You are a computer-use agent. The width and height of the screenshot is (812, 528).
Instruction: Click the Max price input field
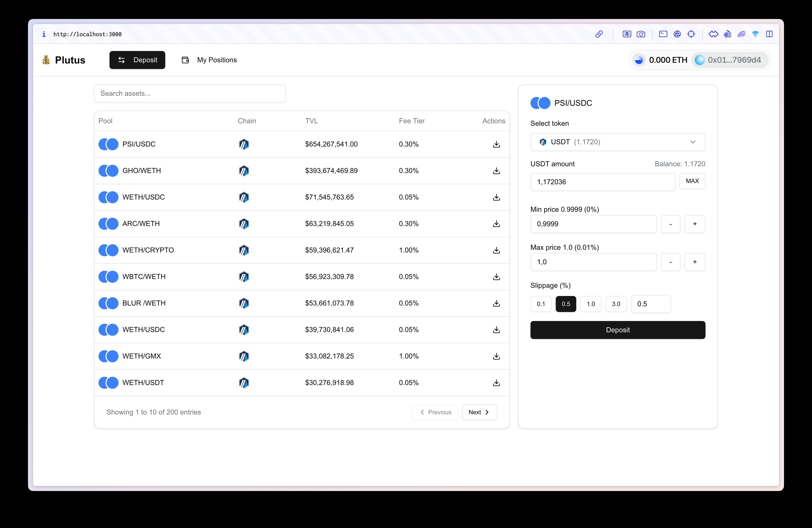593,262
